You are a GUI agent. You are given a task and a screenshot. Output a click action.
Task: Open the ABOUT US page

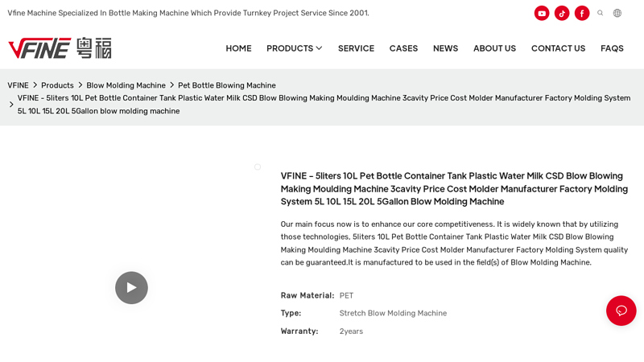[x=494, y=48]
